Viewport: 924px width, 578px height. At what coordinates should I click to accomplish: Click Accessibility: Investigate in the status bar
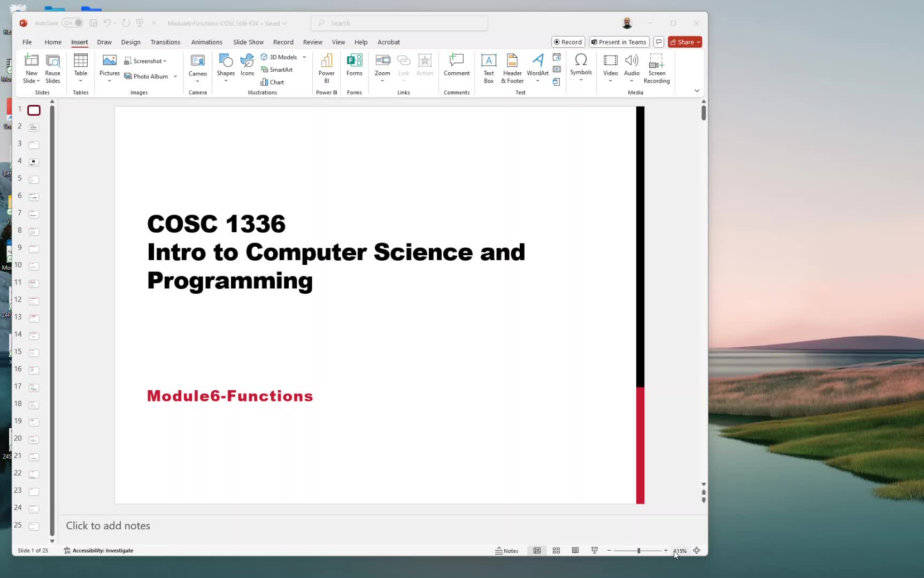(x=98, y=550)
